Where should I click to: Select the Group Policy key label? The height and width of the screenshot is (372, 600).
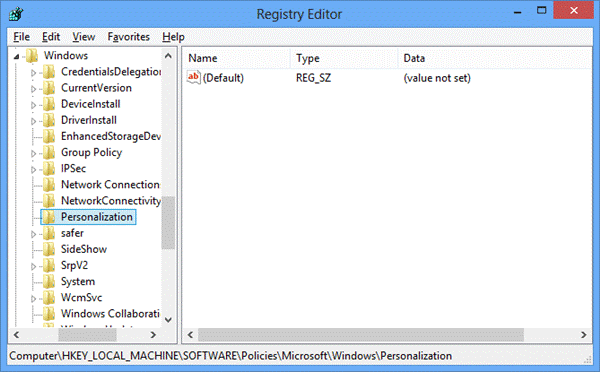click(x=91, y=152)
